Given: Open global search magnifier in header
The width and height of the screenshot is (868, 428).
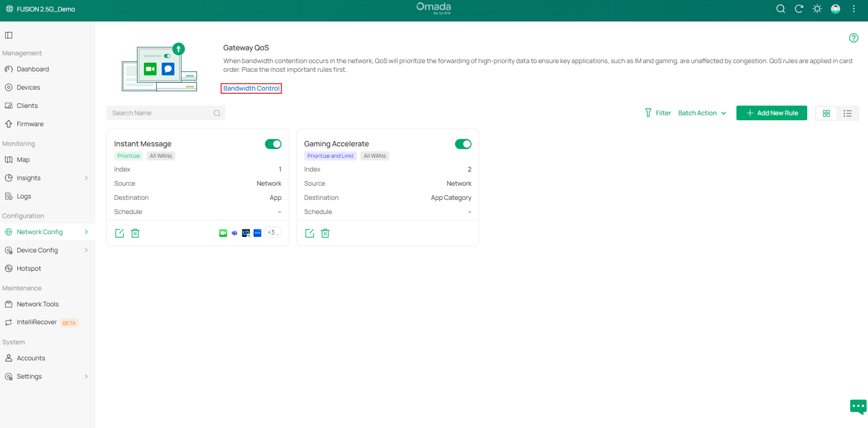Looking at the screenshot, I should tap(780, 9).
